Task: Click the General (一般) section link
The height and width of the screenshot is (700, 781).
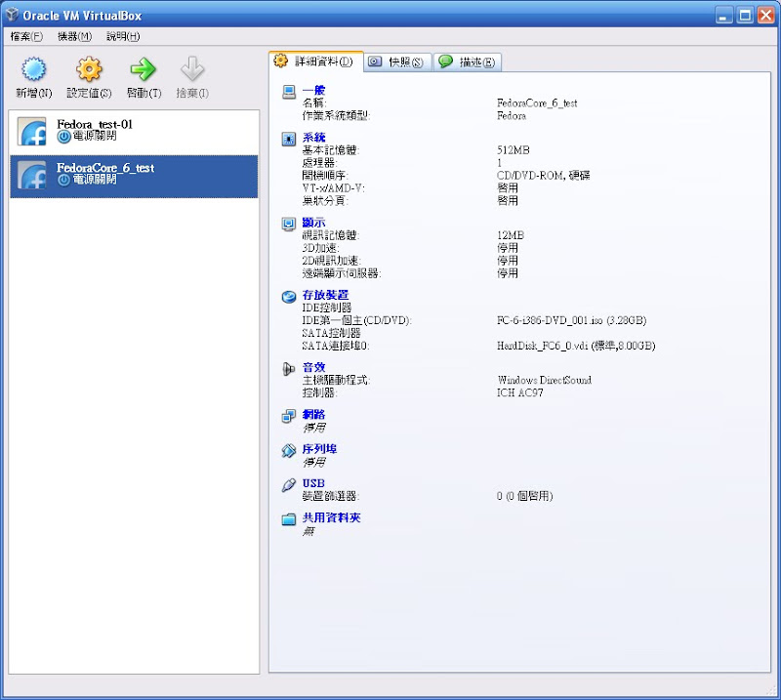Action: pyautogui.click(x=313, y=90)
